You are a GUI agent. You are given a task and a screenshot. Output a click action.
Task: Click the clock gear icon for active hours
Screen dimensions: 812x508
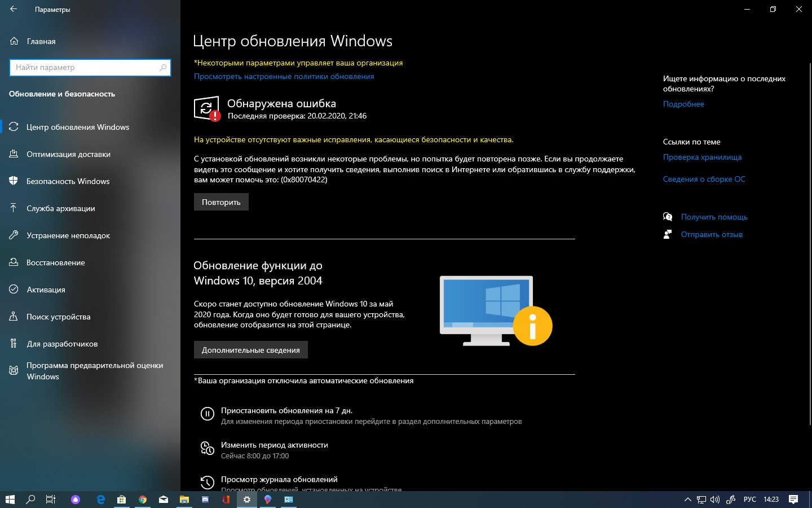[207, 448]
